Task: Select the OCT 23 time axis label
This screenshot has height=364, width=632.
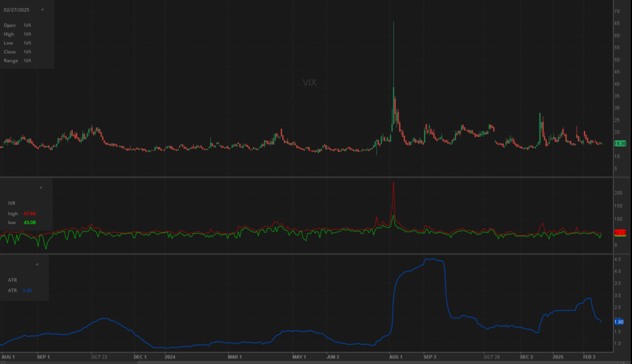Action: 99,357
